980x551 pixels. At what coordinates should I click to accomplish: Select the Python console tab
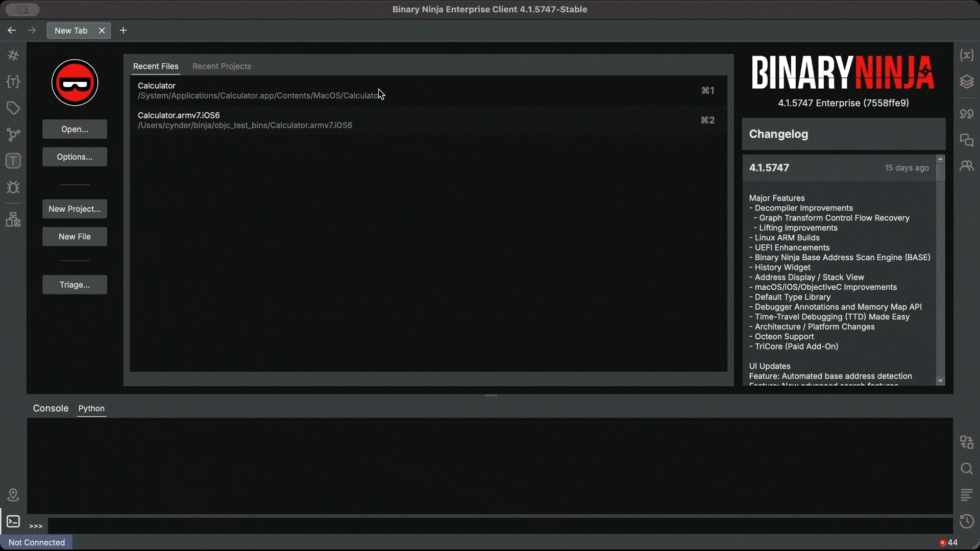(91, 408)
